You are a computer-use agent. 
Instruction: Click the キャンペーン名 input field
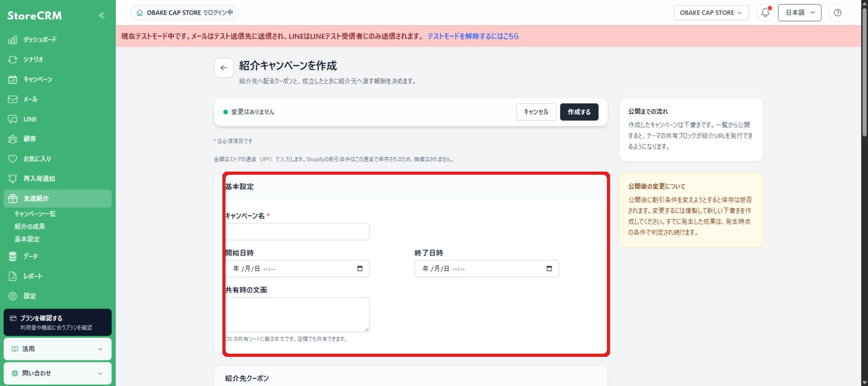(x=298, y=232)
